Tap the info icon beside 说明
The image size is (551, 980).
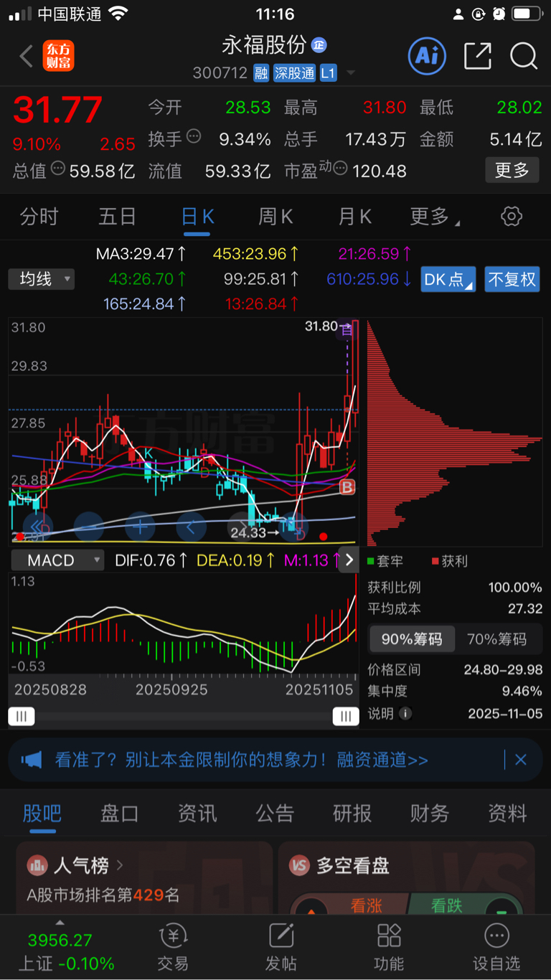(x=405, y=714)
